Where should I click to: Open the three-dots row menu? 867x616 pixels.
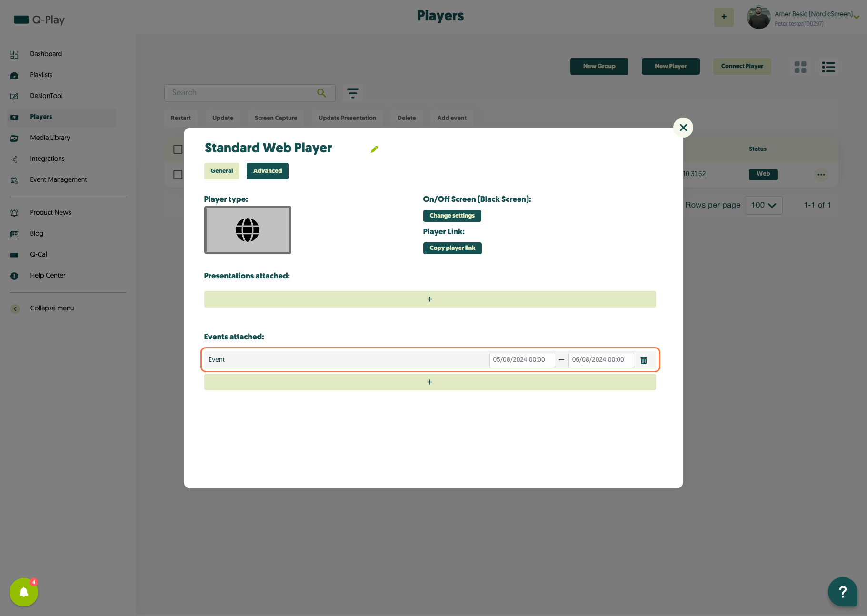pos(821,174)
